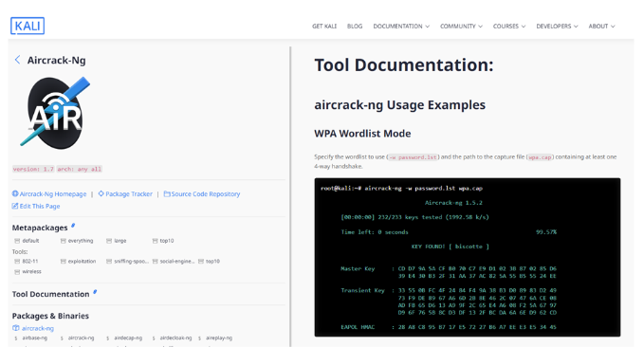This screenshot has width=644, height=347.
Task: Click the Source Code Repository folder icon
Action: point(167,193)
